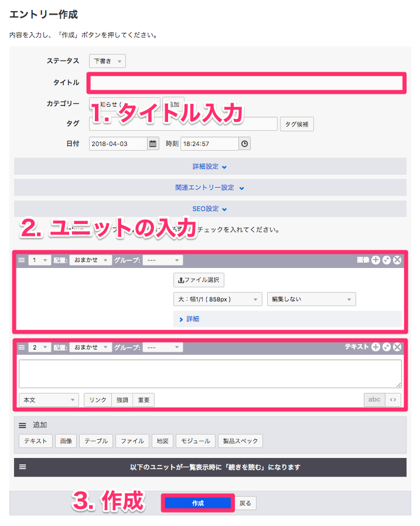Click the abc preview toggle button

(x=374, y=399)
